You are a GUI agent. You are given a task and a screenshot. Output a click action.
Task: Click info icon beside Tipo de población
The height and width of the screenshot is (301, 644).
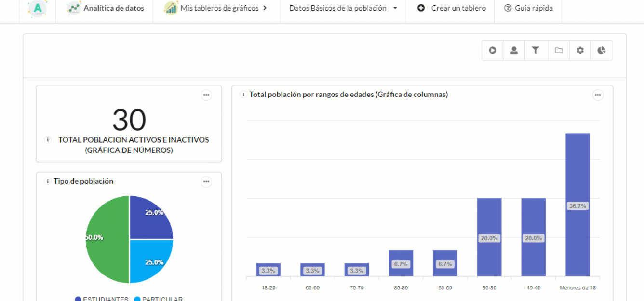(48, 181)
